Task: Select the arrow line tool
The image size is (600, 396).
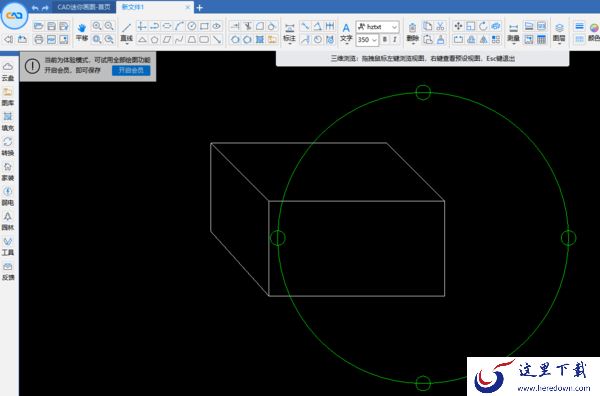Action: point(217,39)
